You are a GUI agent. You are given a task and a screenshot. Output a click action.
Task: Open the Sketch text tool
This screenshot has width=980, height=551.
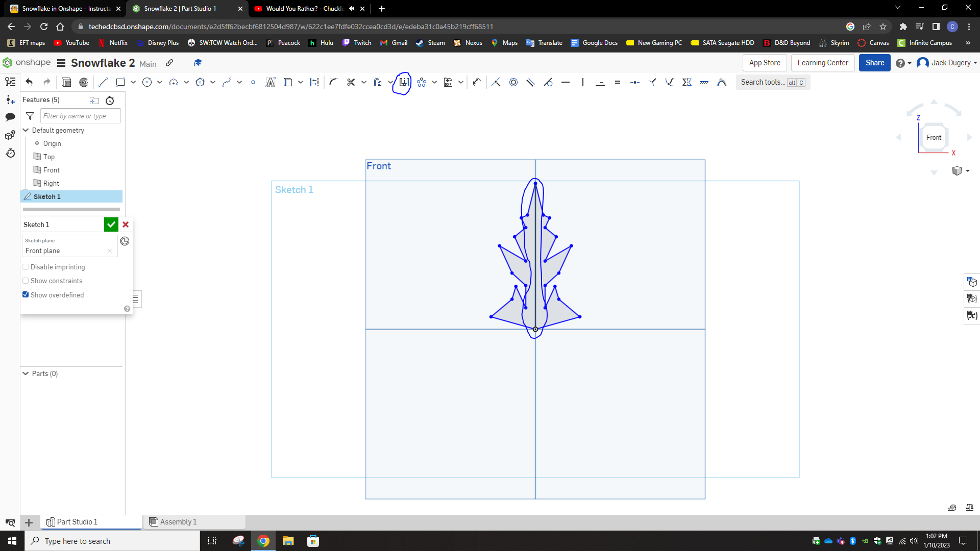coord(271,82)
